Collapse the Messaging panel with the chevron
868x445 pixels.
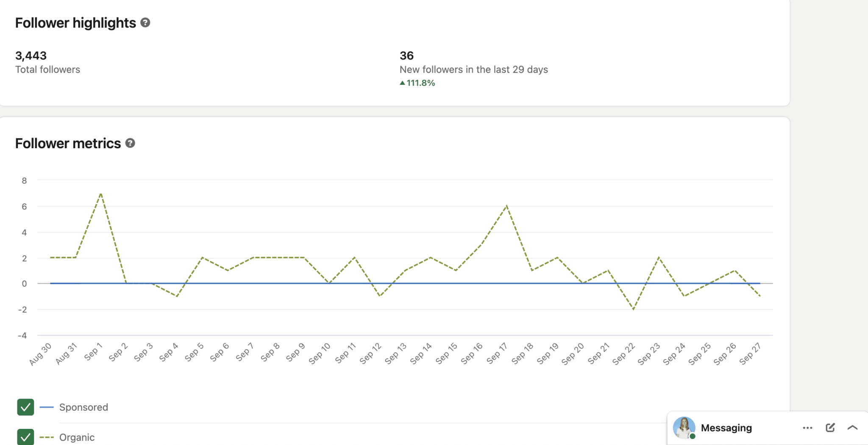[x=853, y=428]
